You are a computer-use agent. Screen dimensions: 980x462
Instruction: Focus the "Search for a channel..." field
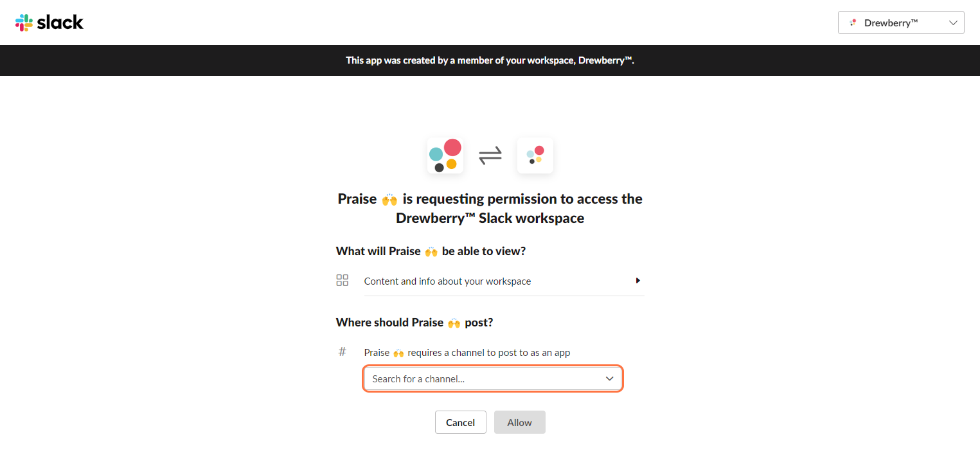[x=493, y=378]
